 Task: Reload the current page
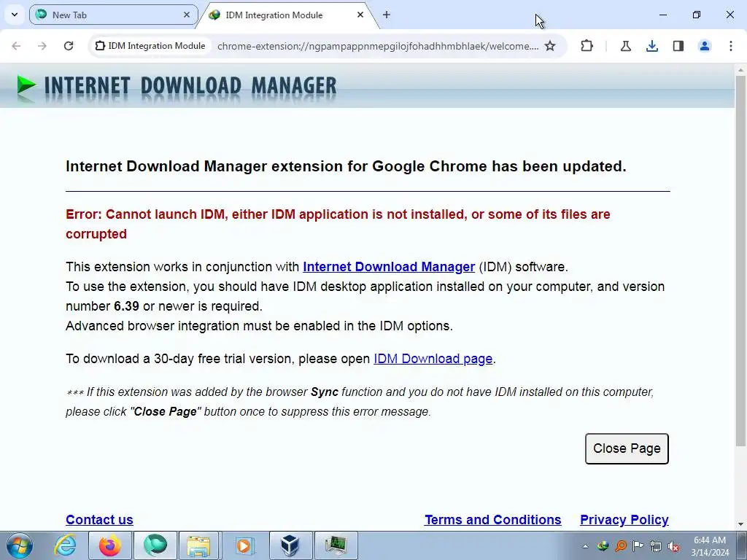(x=69, y=46)
